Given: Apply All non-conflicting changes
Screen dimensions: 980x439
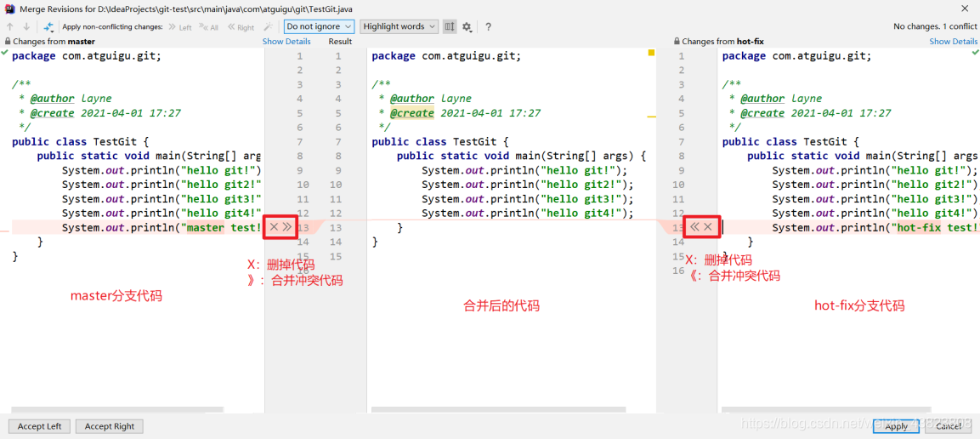Looking at the screenshot, I should click(209, 27).
